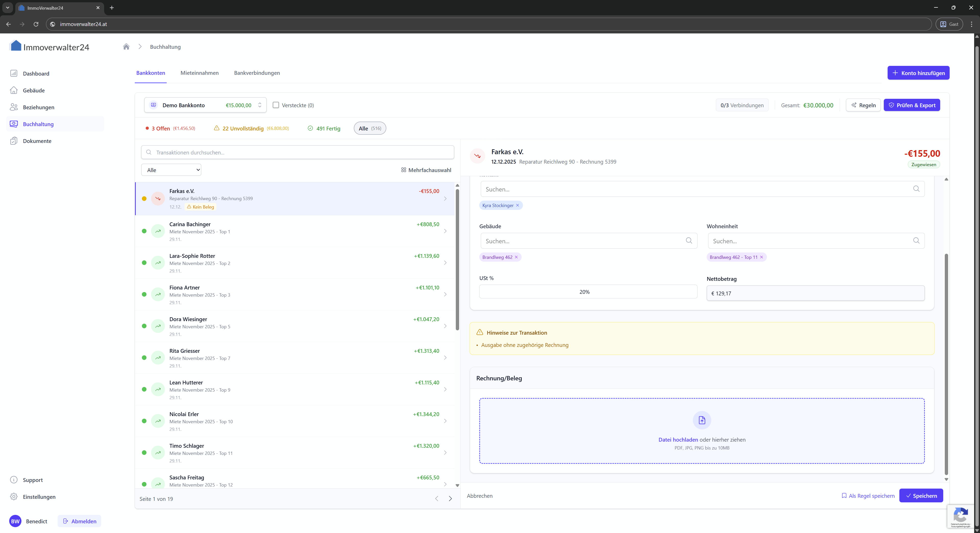Remove the Kyra Stockinger tag

point(517,205)
